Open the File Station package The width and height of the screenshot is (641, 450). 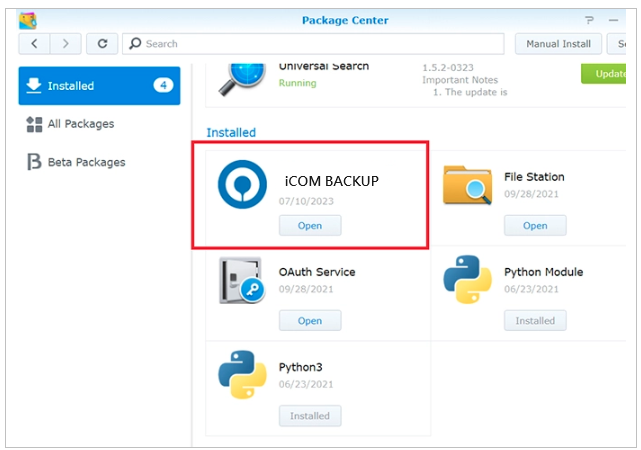535,226
